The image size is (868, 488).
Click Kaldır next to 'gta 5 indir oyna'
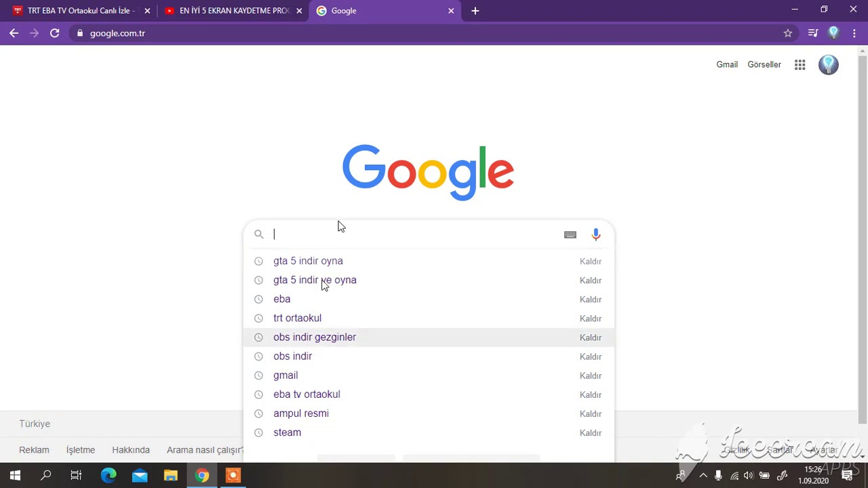[x=591, y=261]
